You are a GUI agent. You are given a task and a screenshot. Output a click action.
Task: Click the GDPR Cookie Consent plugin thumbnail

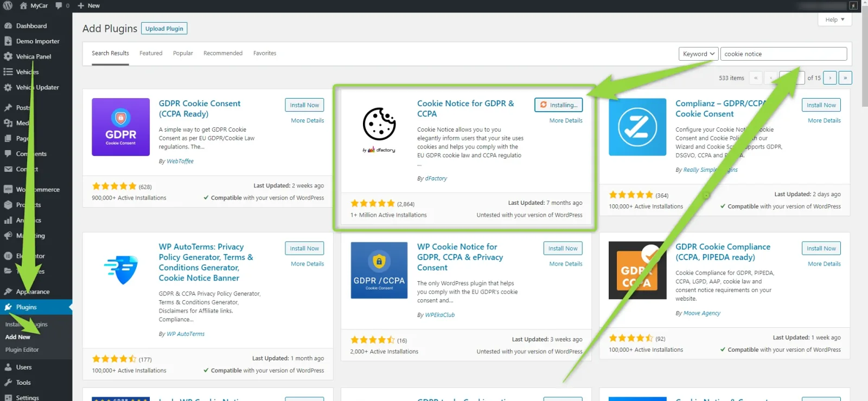pos(120,127)
